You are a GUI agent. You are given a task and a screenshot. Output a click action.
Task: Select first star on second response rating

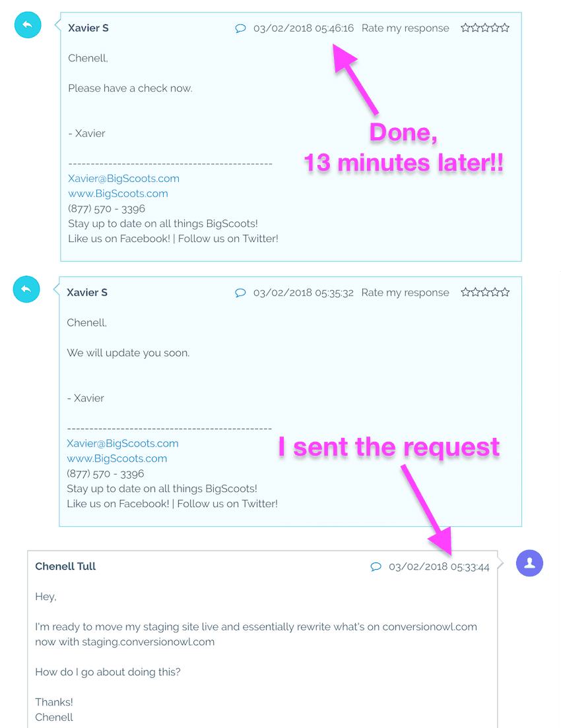click(x=466, y=292)
